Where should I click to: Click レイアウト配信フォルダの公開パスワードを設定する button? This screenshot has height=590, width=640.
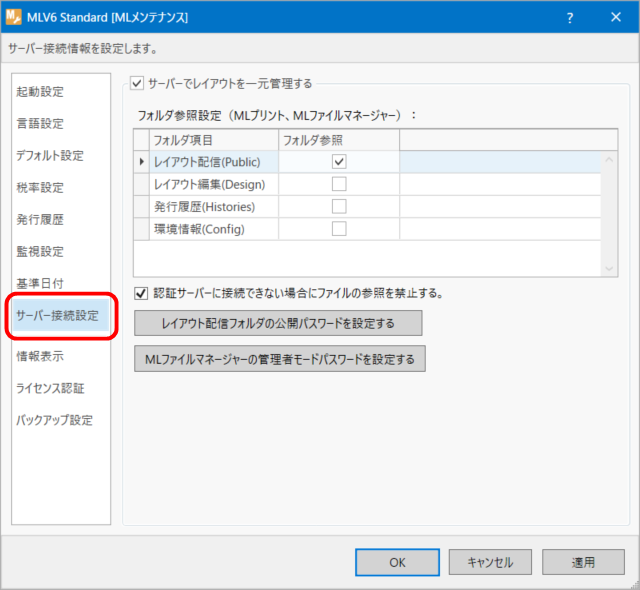pos(278,323)
